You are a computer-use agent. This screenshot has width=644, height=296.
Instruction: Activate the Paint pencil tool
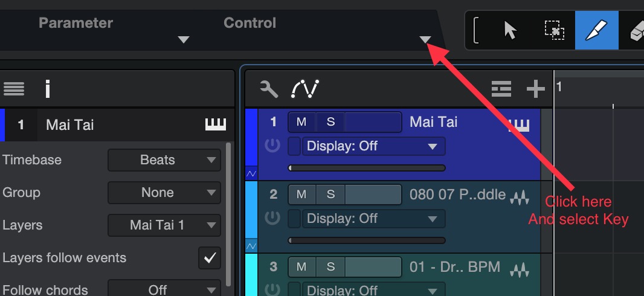click(x=596, y=30)
